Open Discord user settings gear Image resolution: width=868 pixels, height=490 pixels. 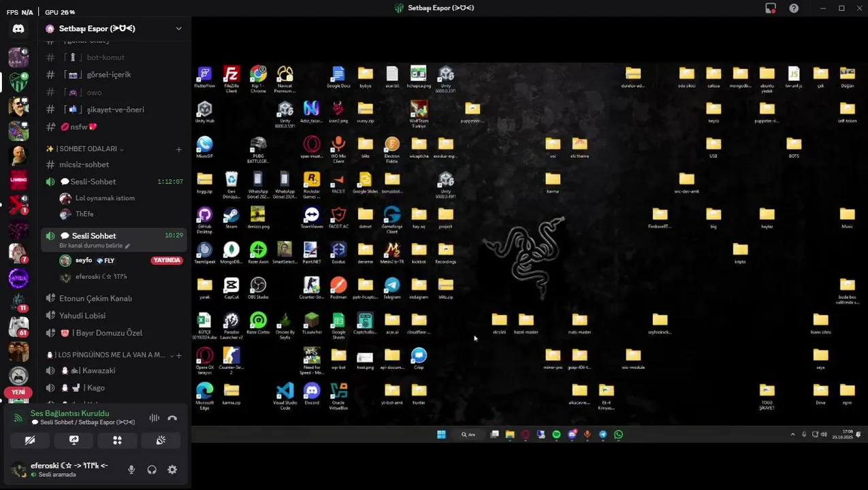[172, 470]
